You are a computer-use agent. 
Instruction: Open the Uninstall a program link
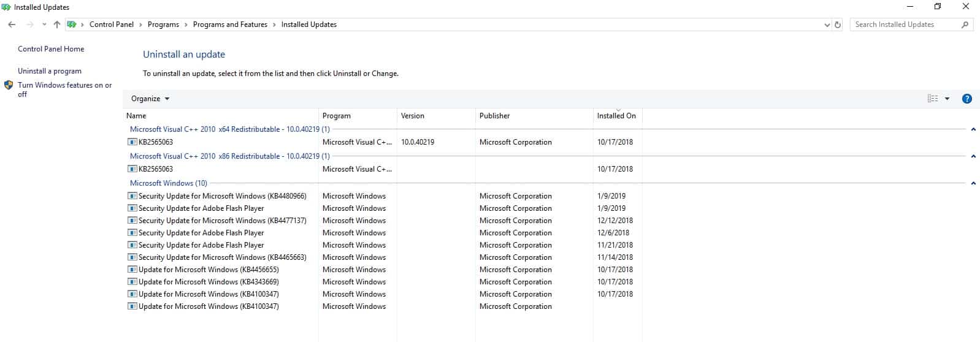(50, 71)
